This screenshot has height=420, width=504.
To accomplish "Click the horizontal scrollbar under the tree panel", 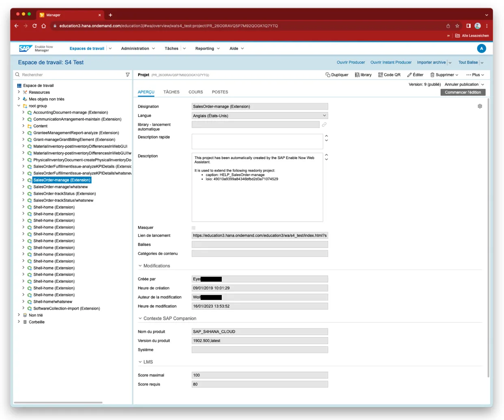I will pos(59,403).
